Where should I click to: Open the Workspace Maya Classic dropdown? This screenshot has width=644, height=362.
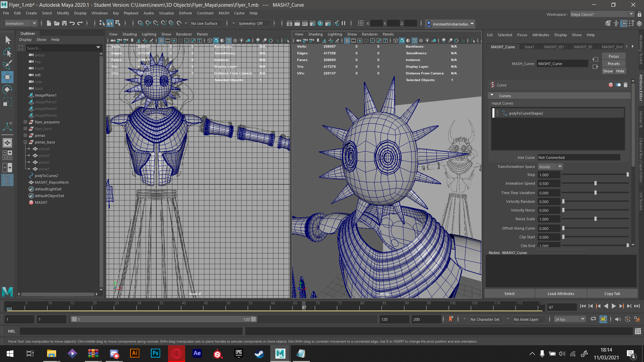click(602, 14)
